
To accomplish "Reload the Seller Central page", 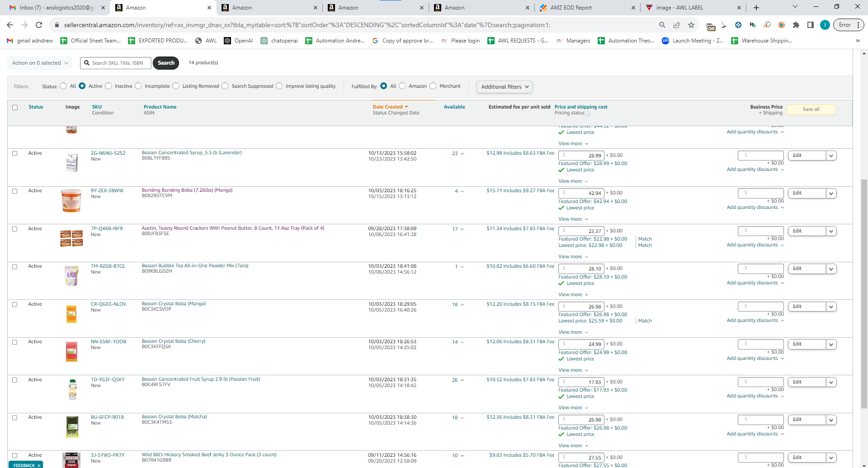I will click(x=39, y=25).
